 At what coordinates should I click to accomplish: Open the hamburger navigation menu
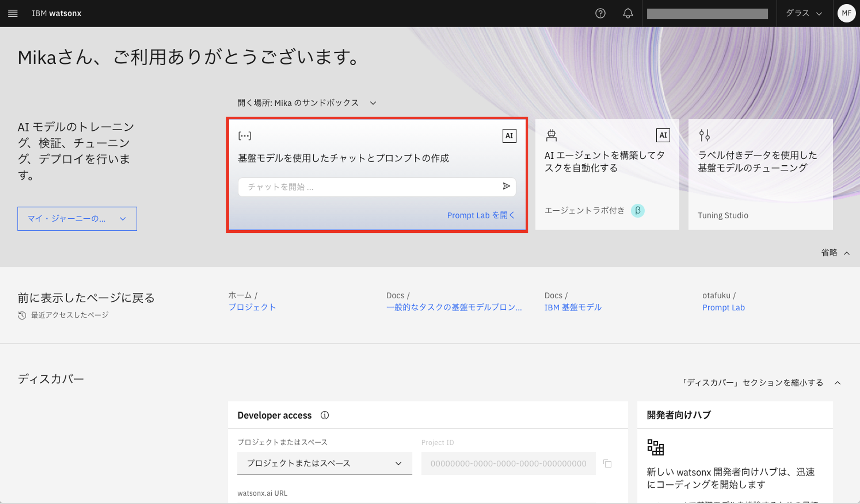pos(13,13)
